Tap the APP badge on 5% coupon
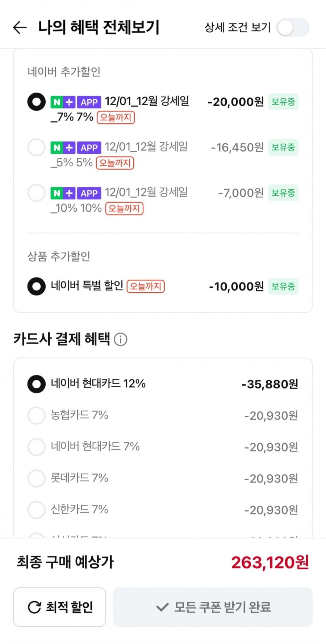Viewport: 326px width, 644px height. tap(89, 148)
